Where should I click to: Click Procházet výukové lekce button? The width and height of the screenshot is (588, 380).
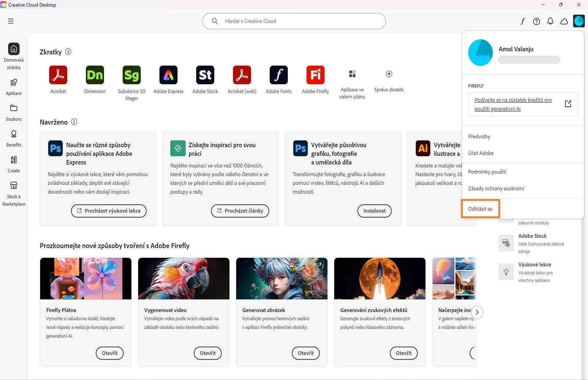(109, 211)
